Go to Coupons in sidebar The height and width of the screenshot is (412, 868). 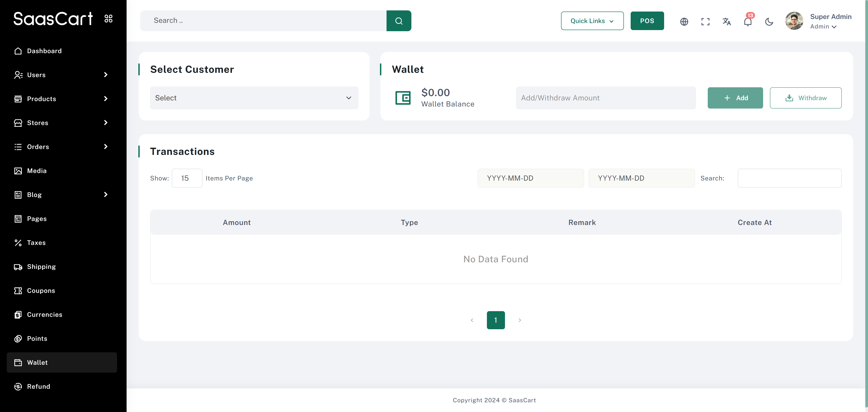pos(41,291)
